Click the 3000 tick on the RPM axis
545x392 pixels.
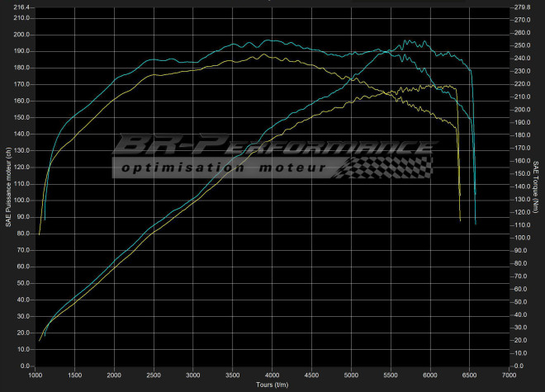click(193, 375)
